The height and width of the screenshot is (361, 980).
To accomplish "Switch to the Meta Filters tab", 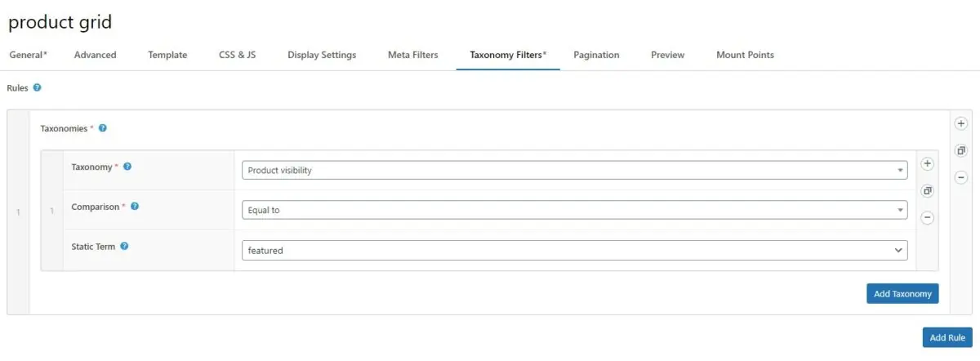I will click(x=412, y=55).
